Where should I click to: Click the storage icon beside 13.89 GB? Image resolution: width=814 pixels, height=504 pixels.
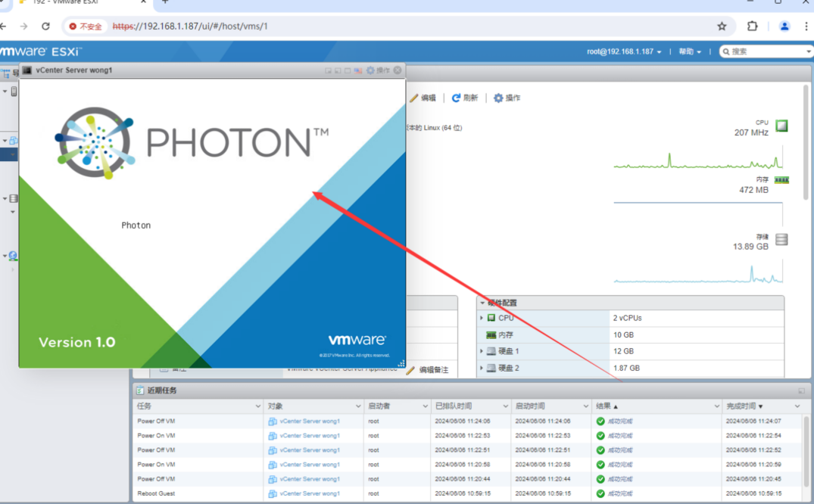[781, 239]
